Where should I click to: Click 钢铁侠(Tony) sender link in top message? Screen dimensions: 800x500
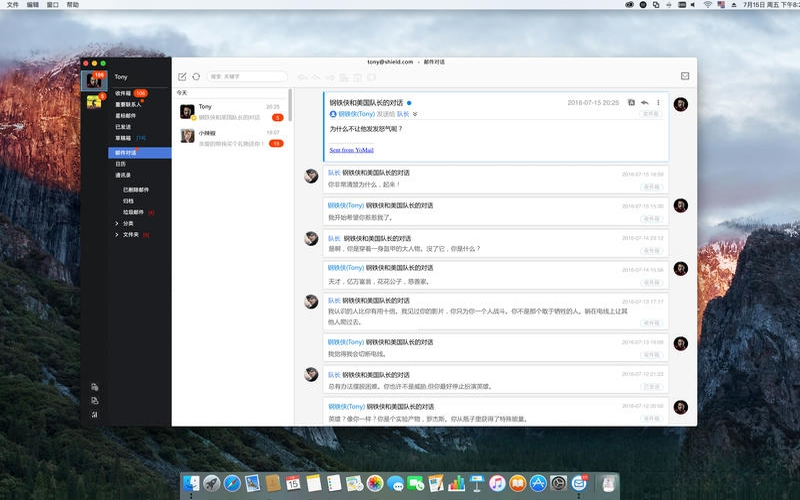(357, 114)
